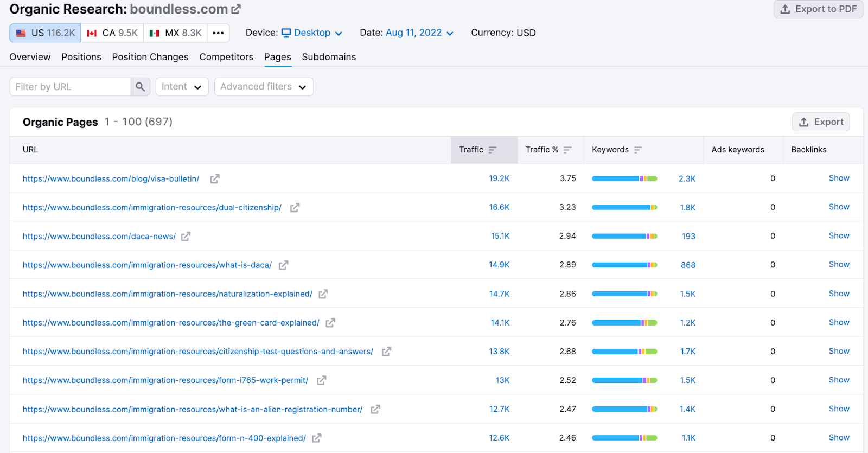The image size is (868, 453).
Task: Show backlinks for what-is-daca row
Action: (839, 265)
